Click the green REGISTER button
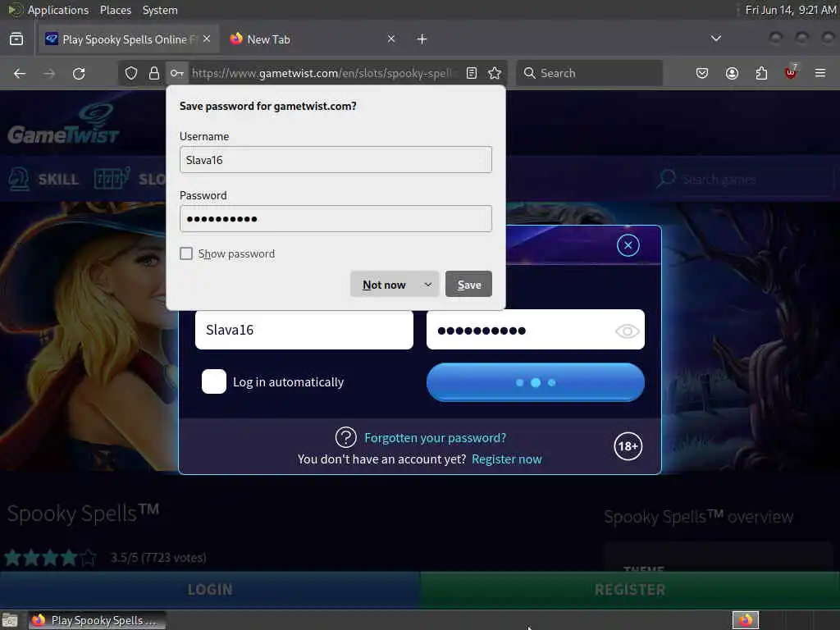Screen dimensions: 840x630 tap(630, 590)
